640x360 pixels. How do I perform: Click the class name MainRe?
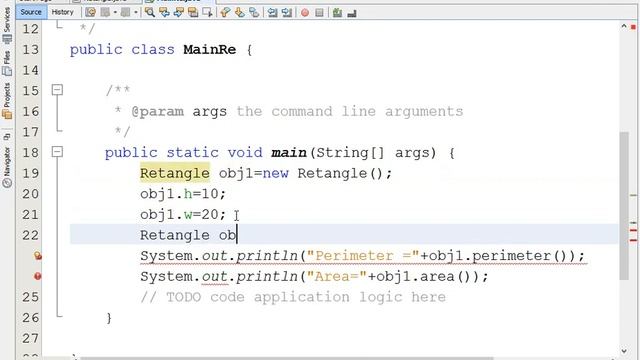coord(209,50)
